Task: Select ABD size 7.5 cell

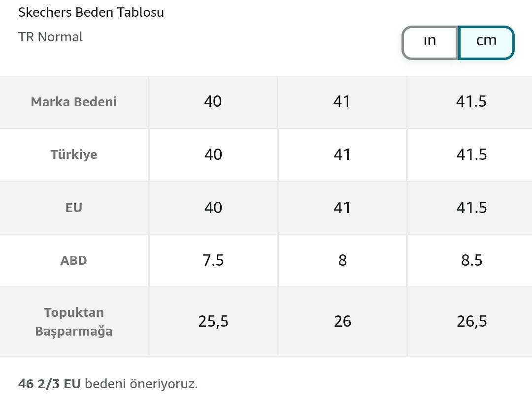Action: (x=213, y=261)
